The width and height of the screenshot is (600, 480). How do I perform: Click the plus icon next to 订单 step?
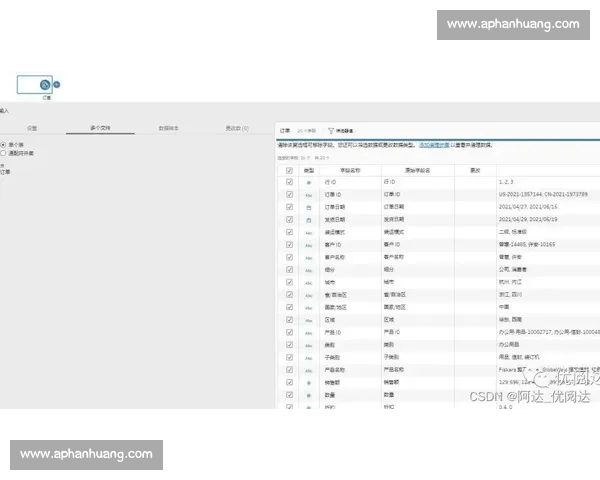pyautogui.click(x=57, y=85)
